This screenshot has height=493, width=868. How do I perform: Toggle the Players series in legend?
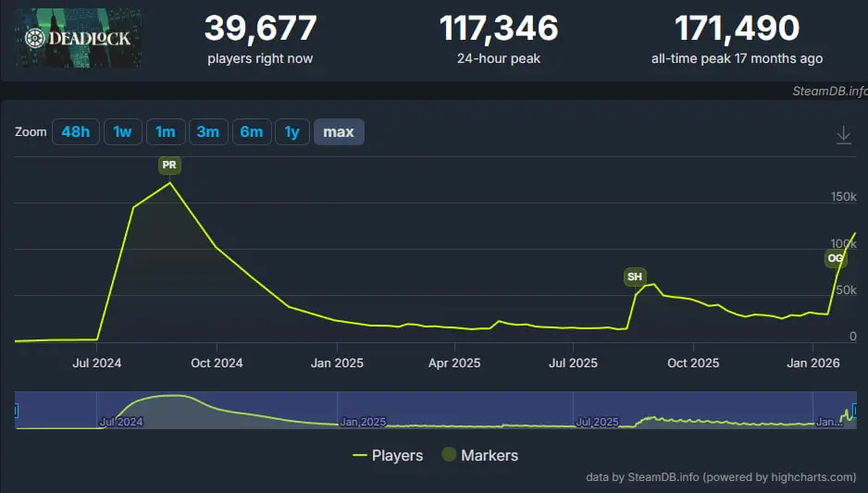(x=388, y=455)
